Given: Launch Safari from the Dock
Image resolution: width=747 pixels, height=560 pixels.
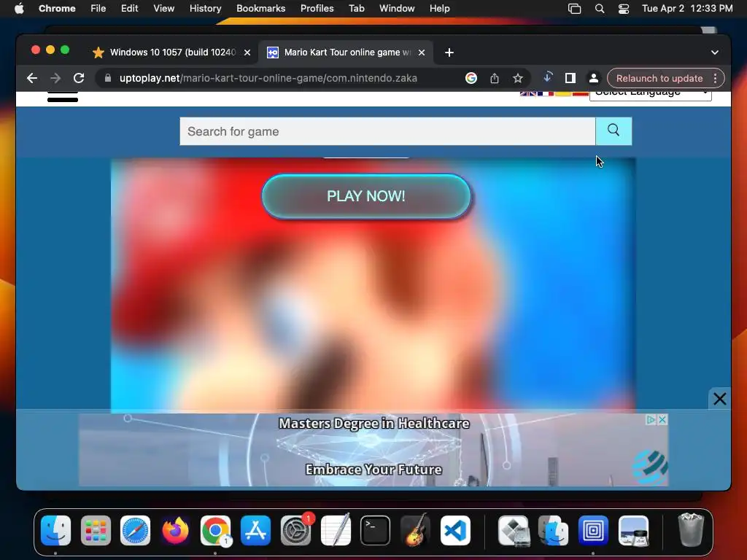Looking at the screenshot, I should 135,531.
